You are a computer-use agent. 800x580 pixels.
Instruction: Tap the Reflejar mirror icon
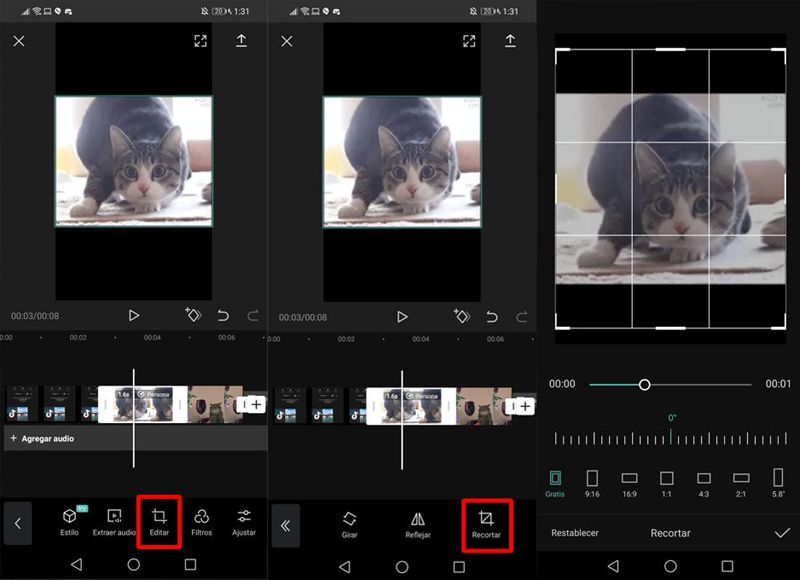418,524
